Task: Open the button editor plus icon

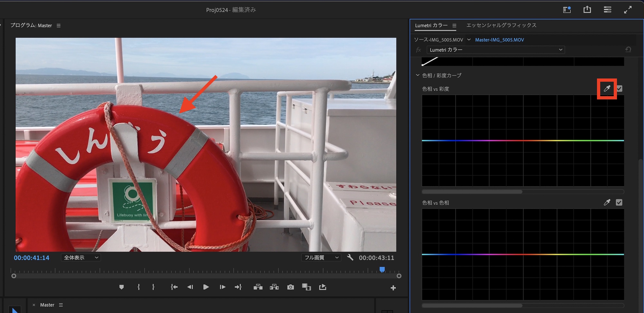Action: click(x=393, y=288)
